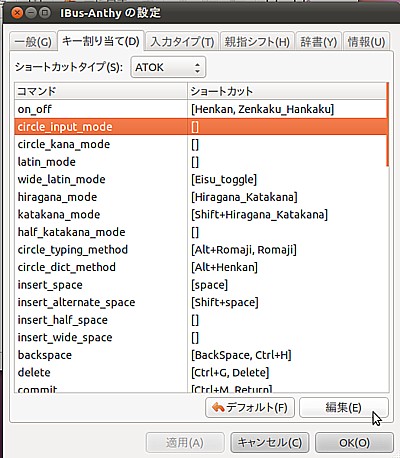Click the コマンド column header
Image resolution: width=400 pixels, height=458 pixels.
pos(101,91)
